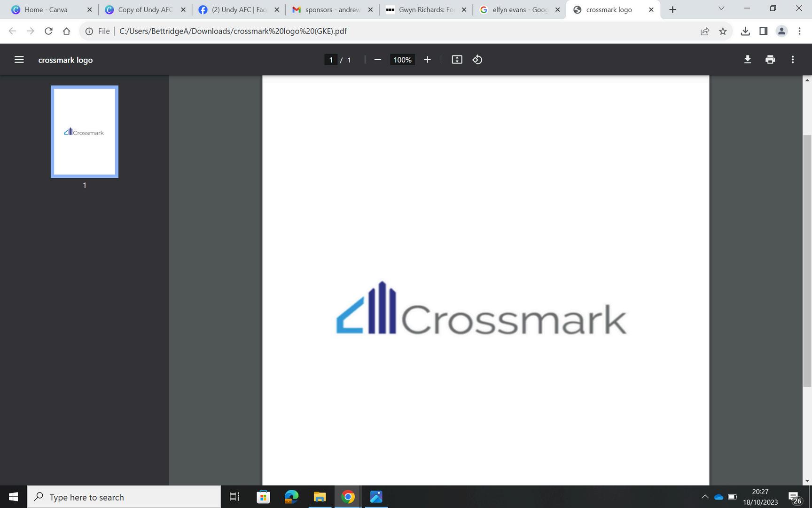Screen dimensions: 812x508
Task: Close the sponsors Gmail tab
Action: point(370,9)
